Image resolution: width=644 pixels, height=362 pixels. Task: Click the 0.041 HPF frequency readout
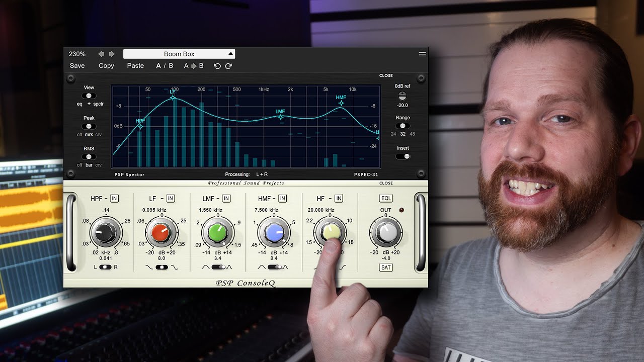[x=105, y=258]
